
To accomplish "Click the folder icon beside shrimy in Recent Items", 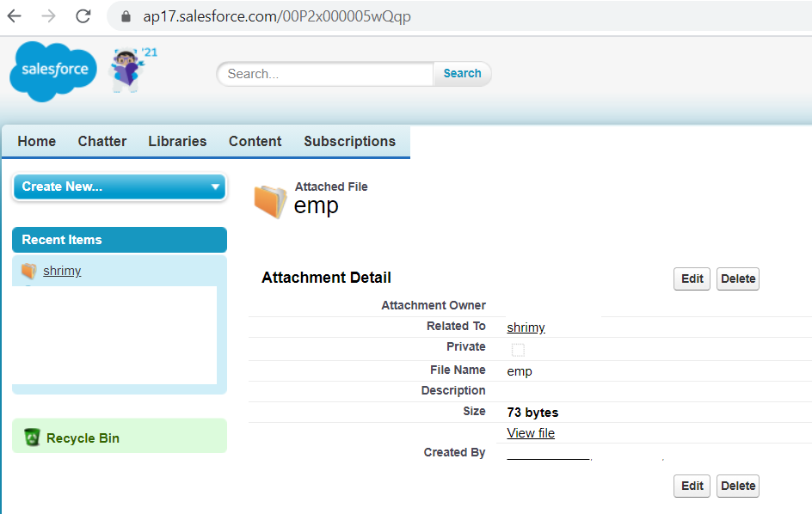I will [29, 271].
